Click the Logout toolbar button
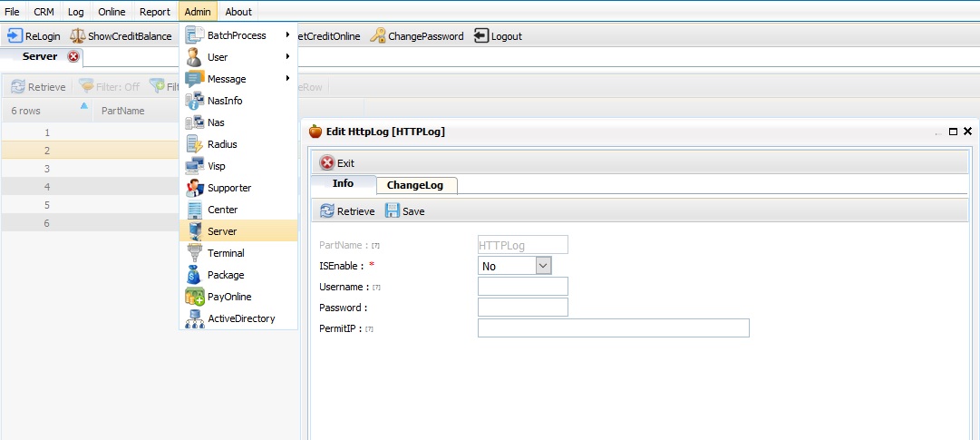980x440 pixels. (498, 35)
